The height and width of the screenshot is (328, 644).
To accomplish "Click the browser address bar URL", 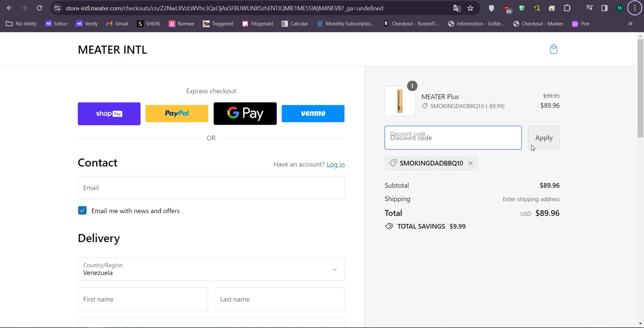I will [x=225, y=8].
